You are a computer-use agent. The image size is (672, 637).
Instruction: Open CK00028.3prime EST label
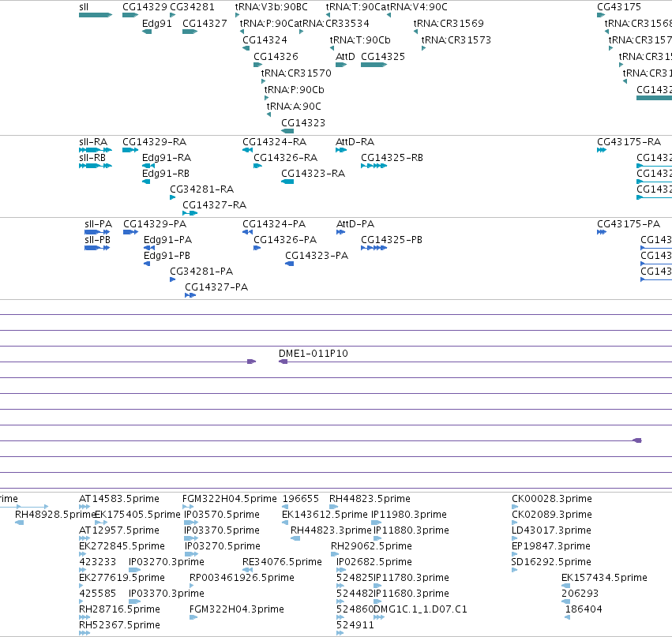(x=551, y=499)
